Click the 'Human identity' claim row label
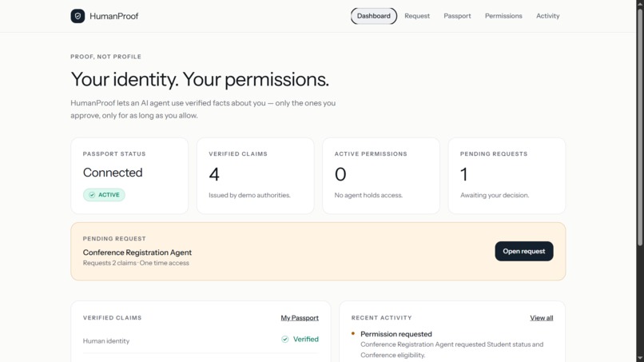The height and width of the screenshot is (362, 644). coord(106,340)
